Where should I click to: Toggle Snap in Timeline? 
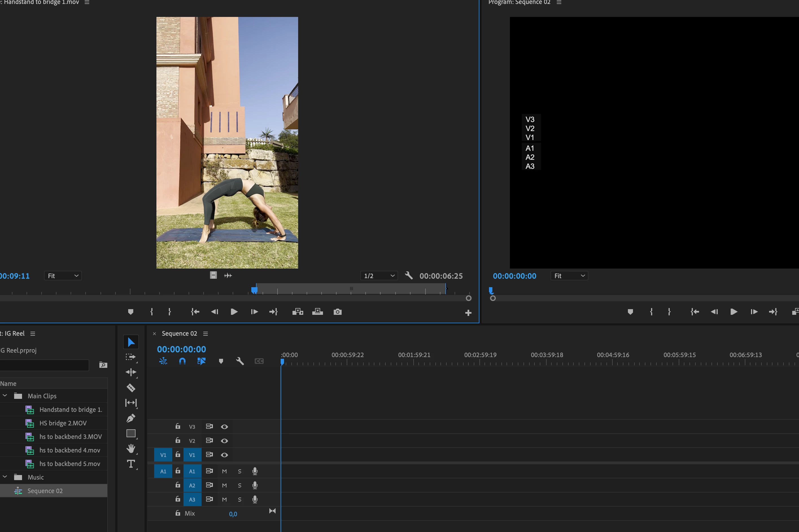point(182,361)
